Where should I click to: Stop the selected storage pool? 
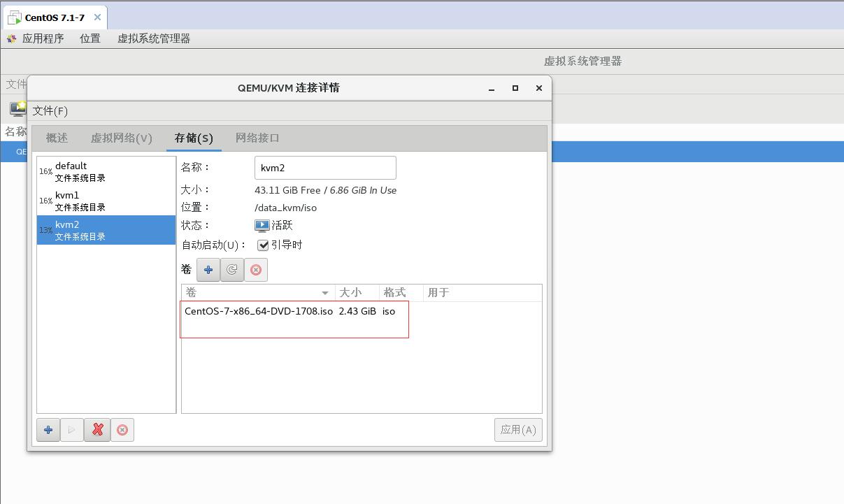(x=122, y=430)
